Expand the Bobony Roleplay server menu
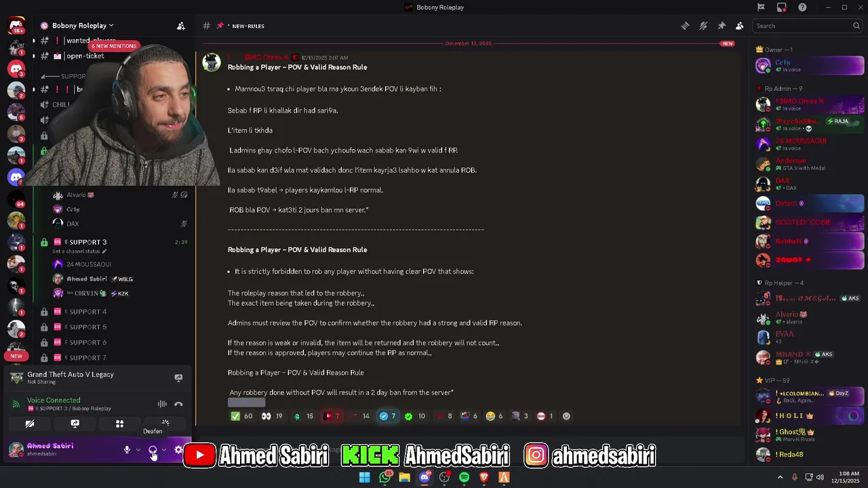This screenshot has height=488, width=868. (77, 26)
